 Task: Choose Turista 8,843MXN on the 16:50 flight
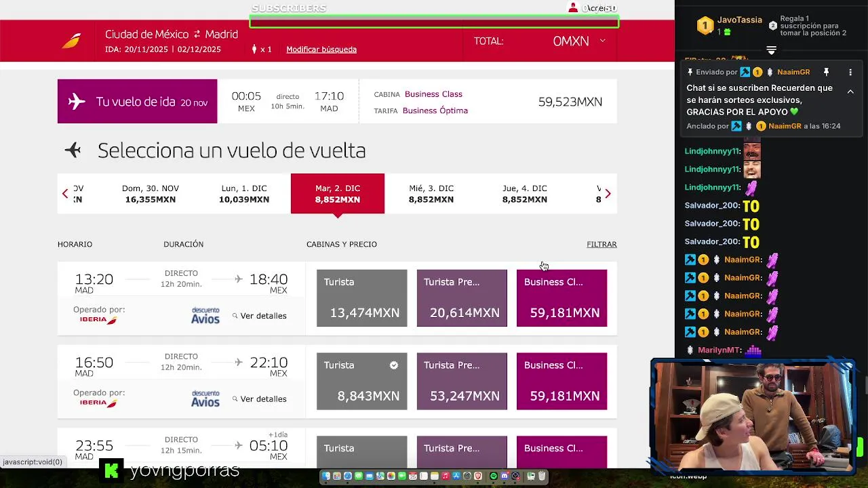[362, 382]
